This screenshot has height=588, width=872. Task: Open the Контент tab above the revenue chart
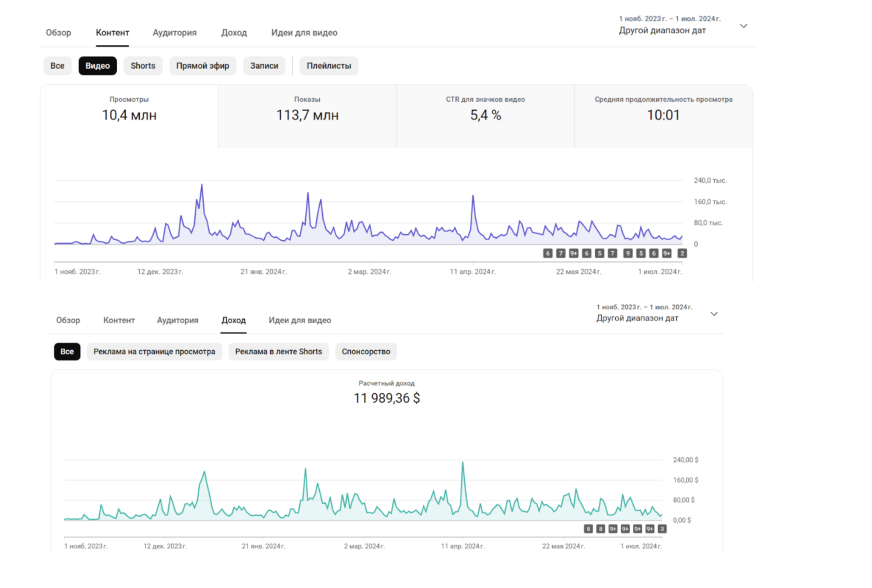coord(119,320)
